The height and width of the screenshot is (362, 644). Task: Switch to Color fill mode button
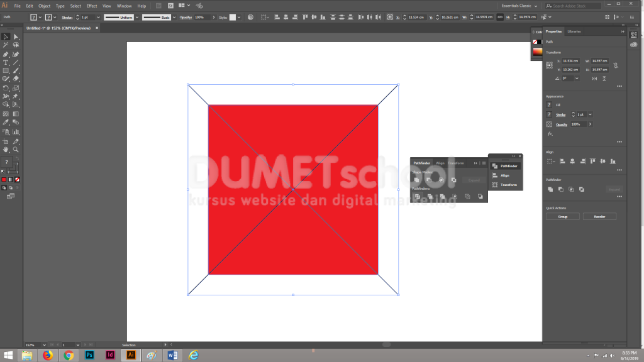click(4, 180)
